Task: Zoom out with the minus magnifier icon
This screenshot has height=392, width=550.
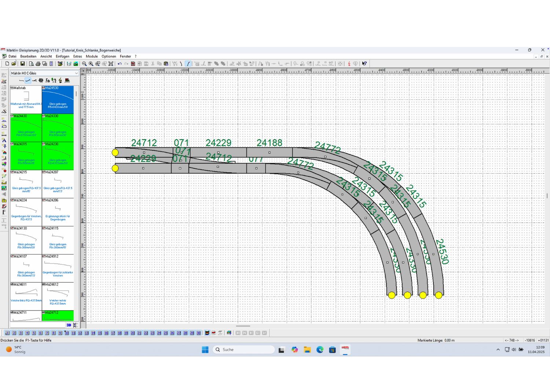Action: (x=84, y=64)
